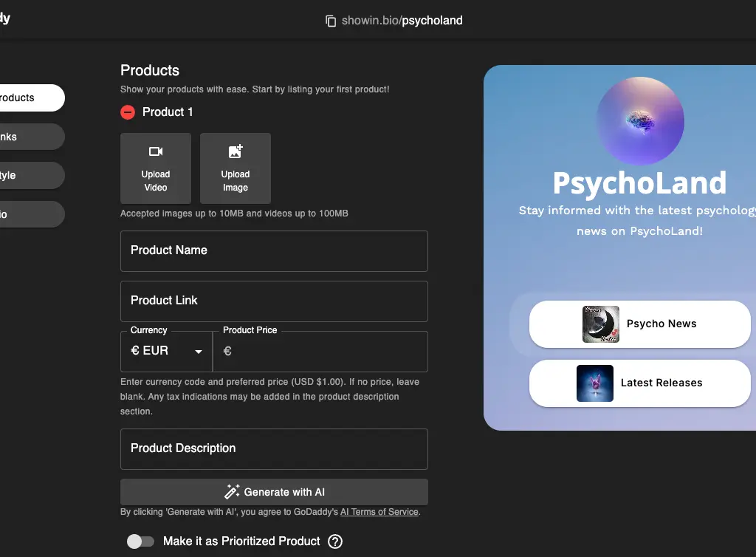Remove Product 1 with the red minus icon
Image resolution: width=756 pixels, height=557 pixels.
pyautogui.click(x=128, y=112)
